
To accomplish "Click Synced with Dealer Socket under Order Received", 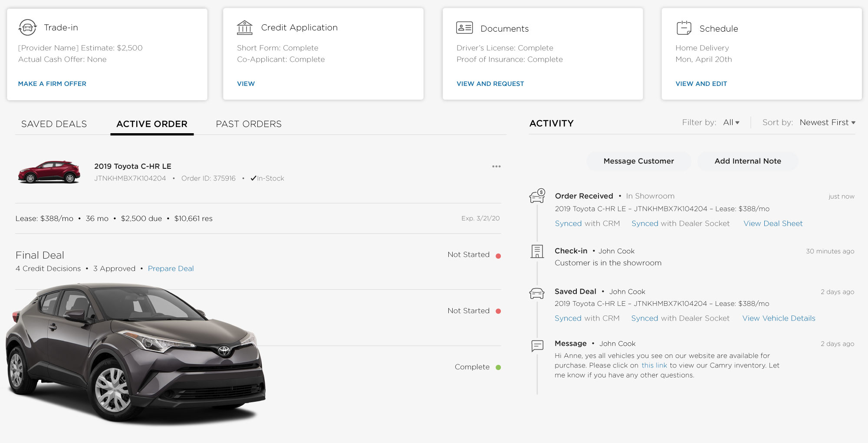I will point(681,223).
